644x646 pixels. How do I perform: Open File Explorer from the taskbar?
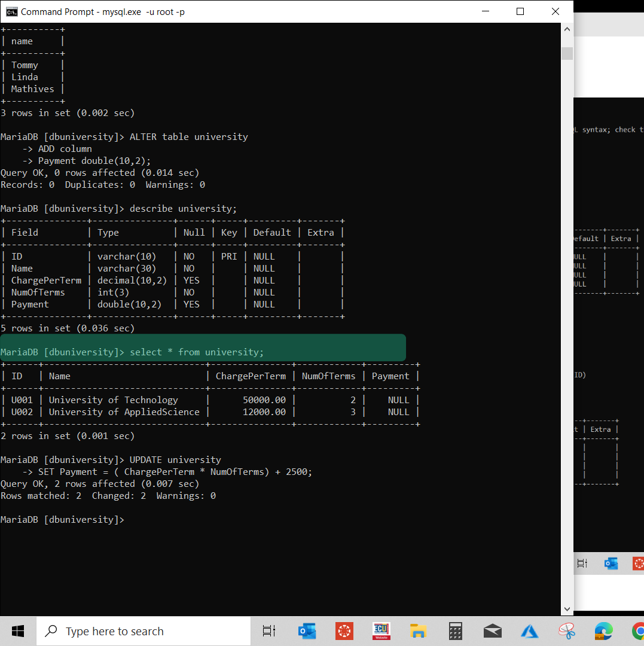(x=417, y=630)
